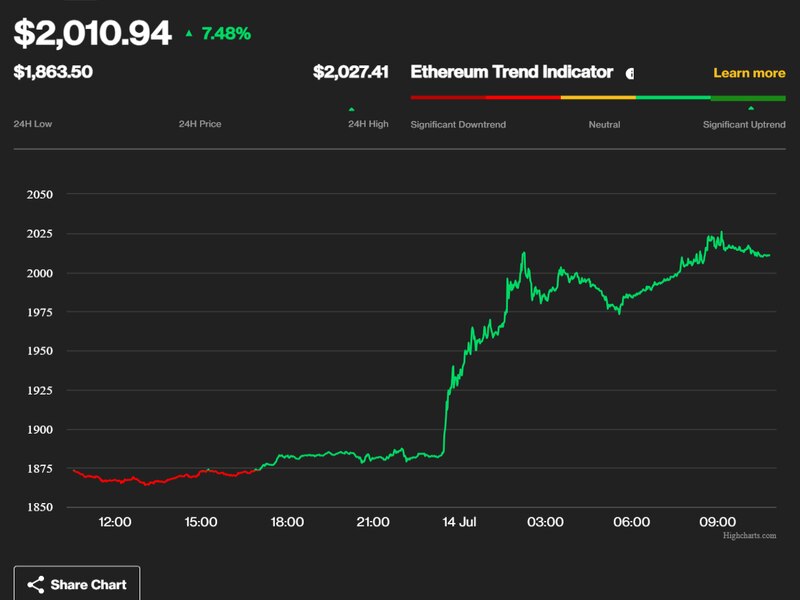Click the 24H Low label
Image resolution: width=800 pixels, height=600 pixels.
(x=33, y=124)
